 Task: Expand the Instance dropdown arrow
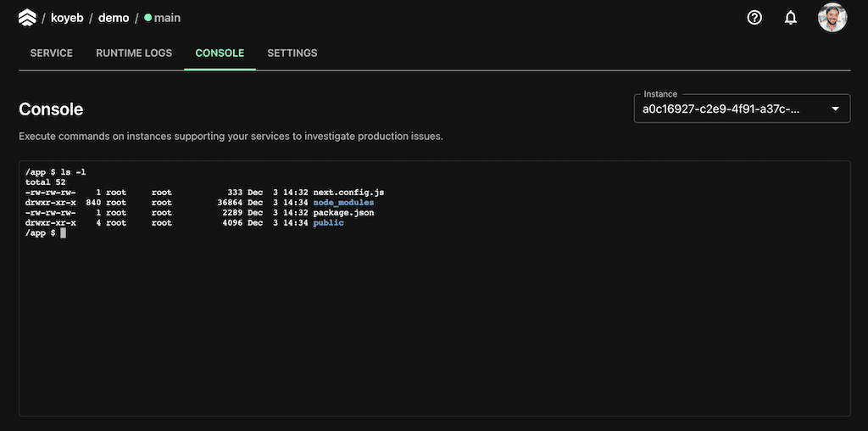point(835,109)
